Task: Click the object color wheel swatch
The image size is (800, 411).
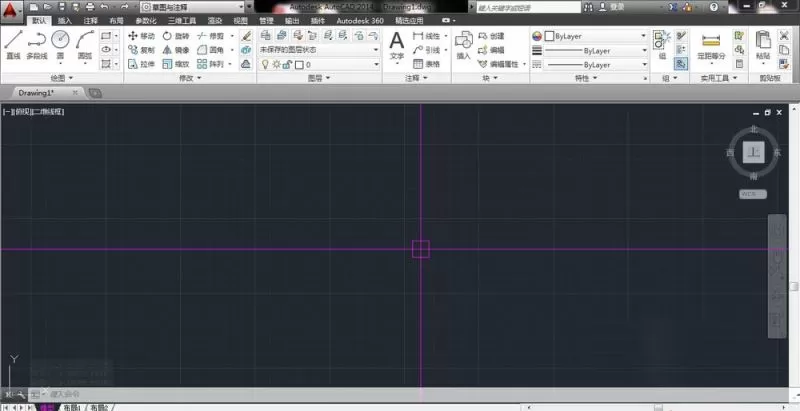Action: tap(537, 36)
